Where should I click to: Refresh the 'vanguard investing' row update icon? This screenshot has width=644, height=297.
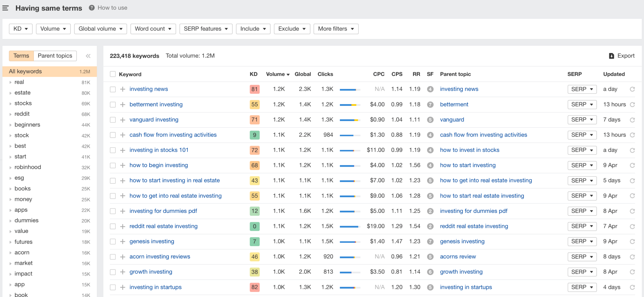click(632, 120)
